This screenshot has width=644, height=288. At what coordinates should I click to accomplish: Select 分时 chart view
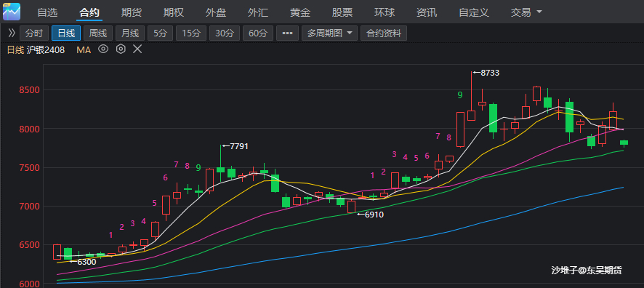pyautogui.click(x=33, y=33)
